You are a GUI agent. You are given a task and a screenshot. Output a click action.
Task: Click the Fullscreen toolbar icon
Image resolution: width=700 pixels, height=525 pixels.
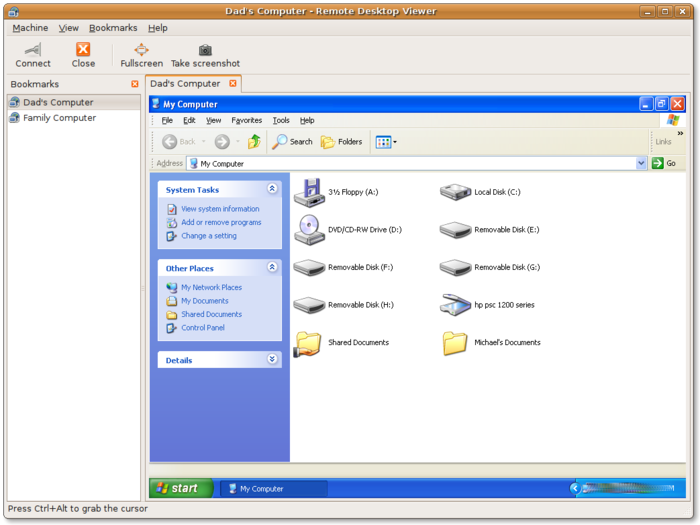(x=141, y=50)
